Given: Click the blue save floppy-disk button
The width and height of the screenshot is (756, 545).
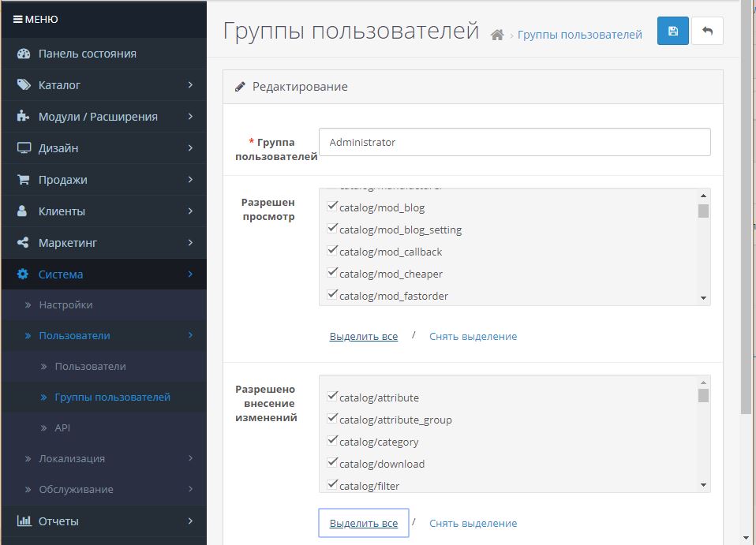Looking at the screenshot, I should click(672, 31).
